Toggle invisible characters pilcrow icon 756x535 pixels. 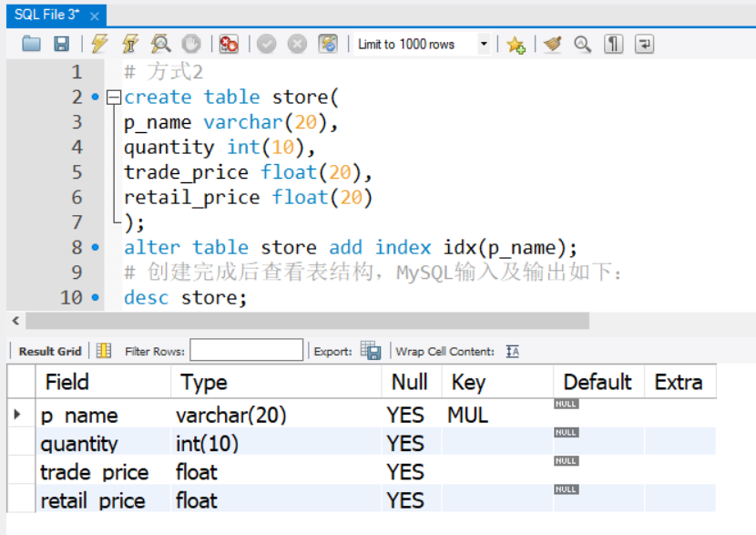pyautogui.click(x=613, y=44)
